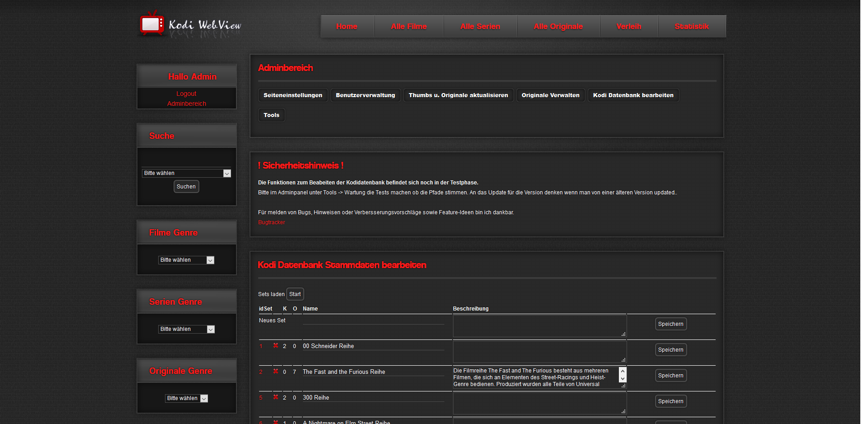This screenshot has width=868, height=424.
Task: Click resize grip of 300 Reihe description
Action: [623, 411]
